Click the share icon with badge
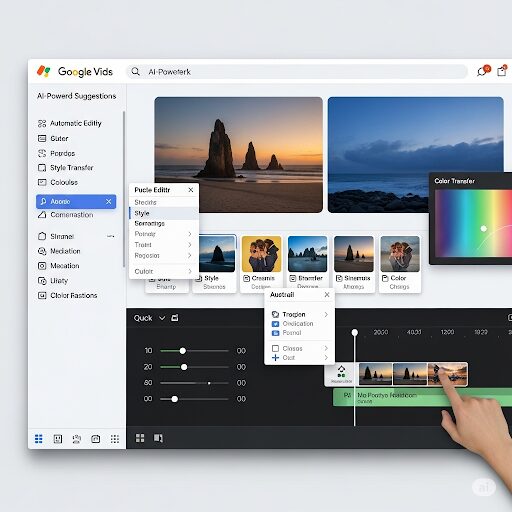This screenshot has height=512, width=512. click(502, 71)
